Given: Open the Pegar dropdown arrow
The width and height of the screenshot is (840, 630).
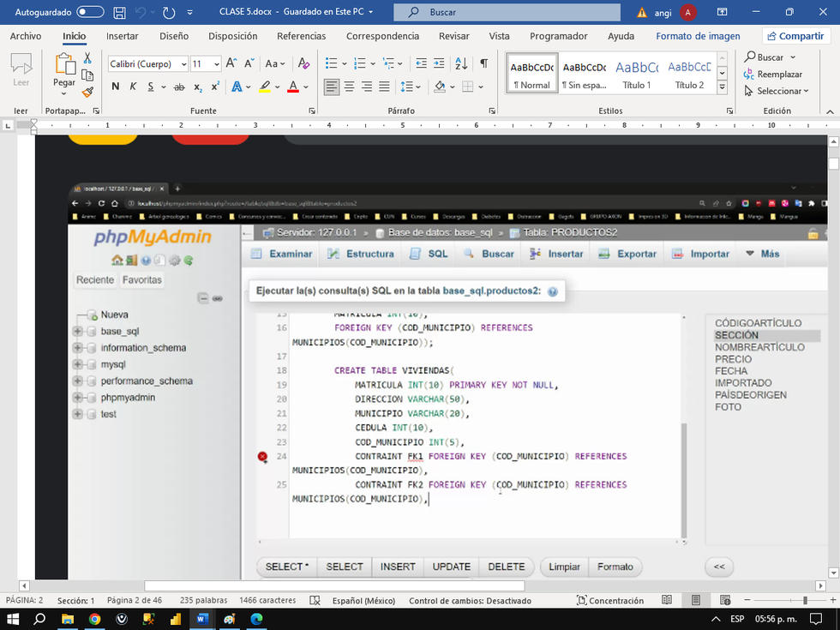Looking at the screenshot, I should coord(63,94).
